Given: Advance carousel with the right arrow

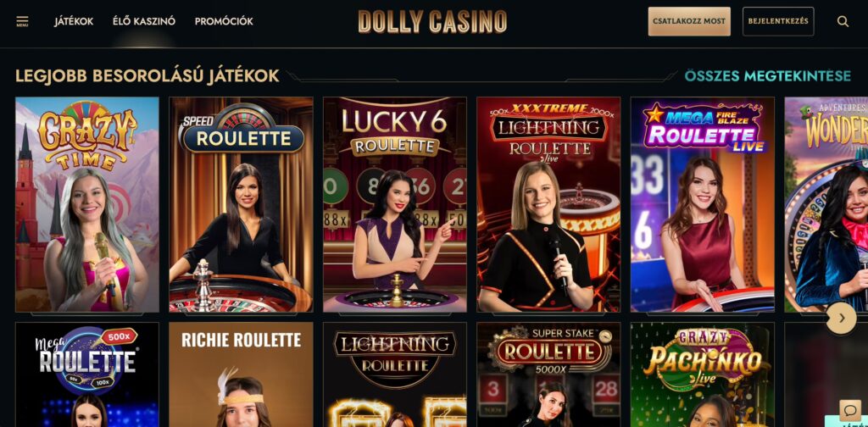Looking at the screenshot, I should coord(842,318).
